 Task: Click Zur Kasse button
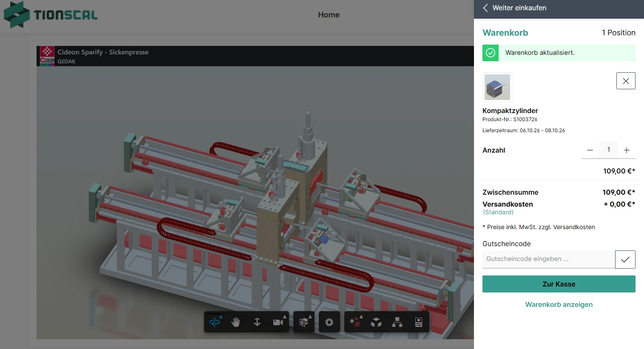(x=559, y=284)
